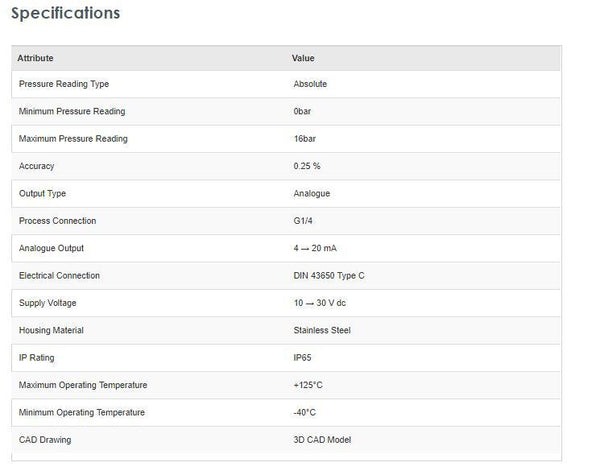Viewport: 600px width, 475px height.
Task: Select the 16bar maximum pressure value
Action: click(x=305, y=139)
